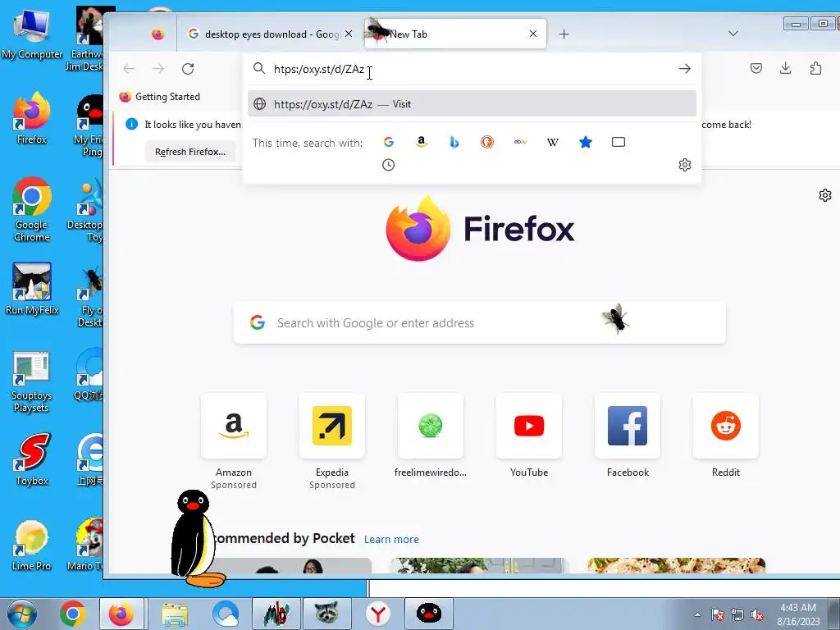Search this time with Wikipedia
Image resolution: width=840 pixels, height=630 pixels.
553,142
